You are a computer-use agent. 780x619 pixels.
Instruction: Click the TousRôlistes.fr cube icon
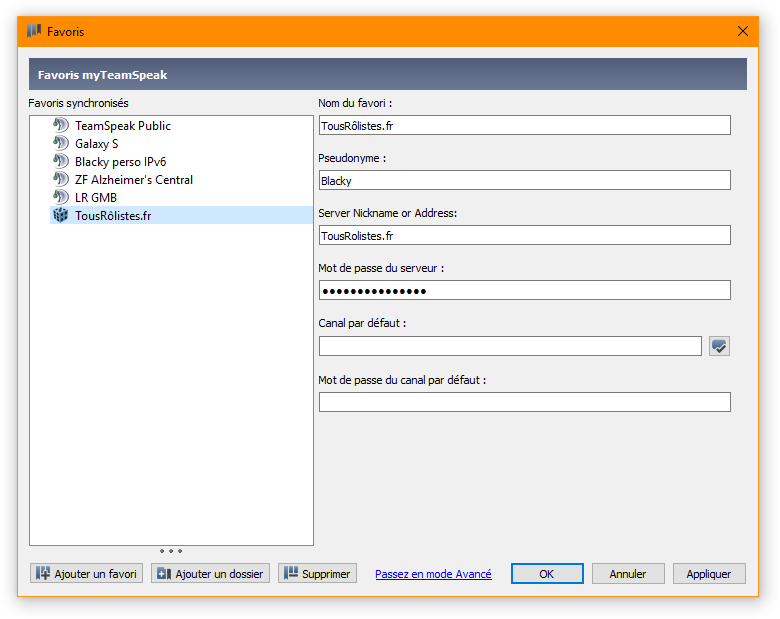coord(60,216)
